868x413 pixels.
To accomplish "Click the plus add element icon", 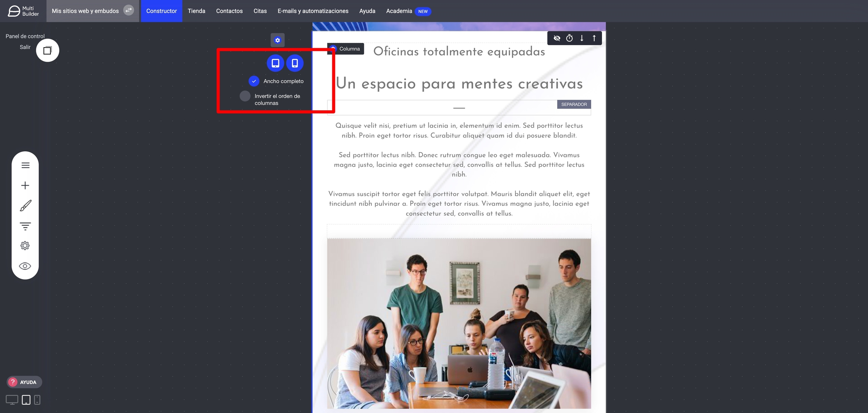I will (x=25, y=185).
